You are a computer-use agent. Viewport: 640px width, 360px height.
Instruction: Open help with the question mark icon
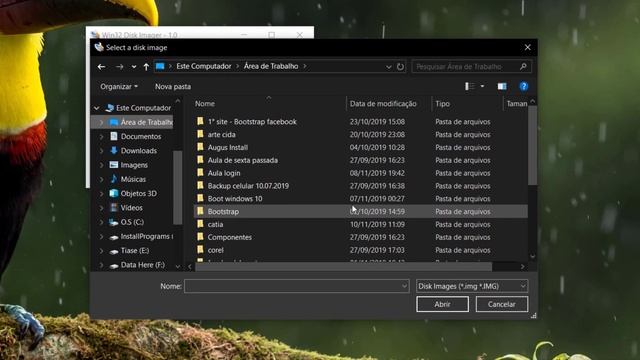tap(524, 86)
